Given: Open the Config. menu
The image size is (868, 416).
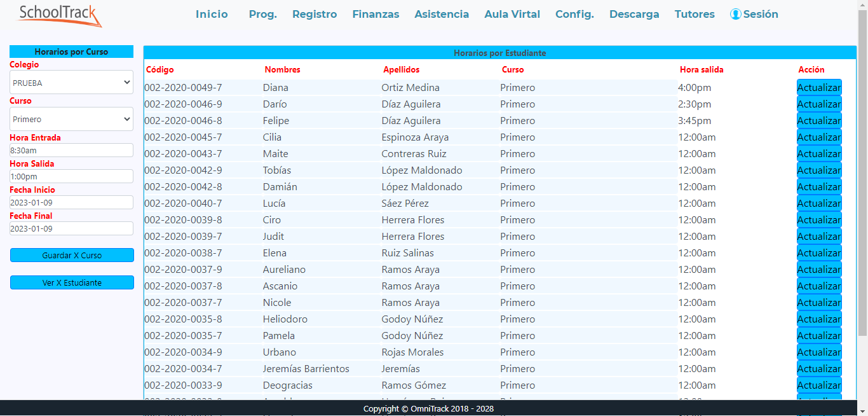Looking at the screenshot, I should point(574,14).
